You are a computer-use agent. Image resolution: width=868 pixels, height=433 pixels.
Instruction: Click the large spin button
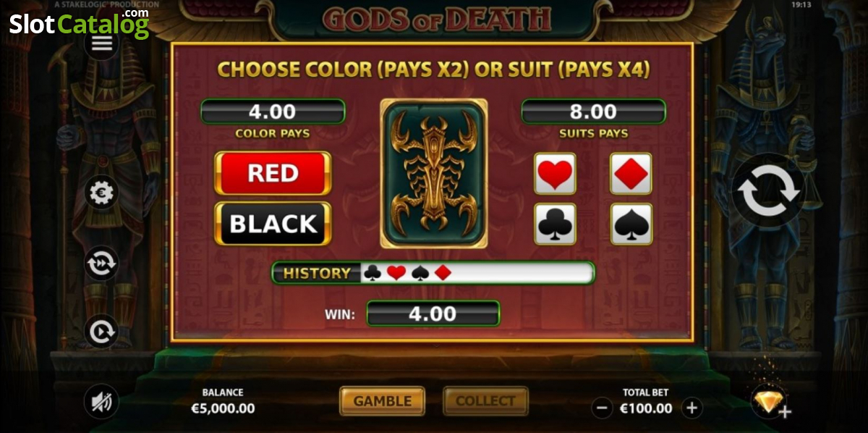click(x=770, y=192)
